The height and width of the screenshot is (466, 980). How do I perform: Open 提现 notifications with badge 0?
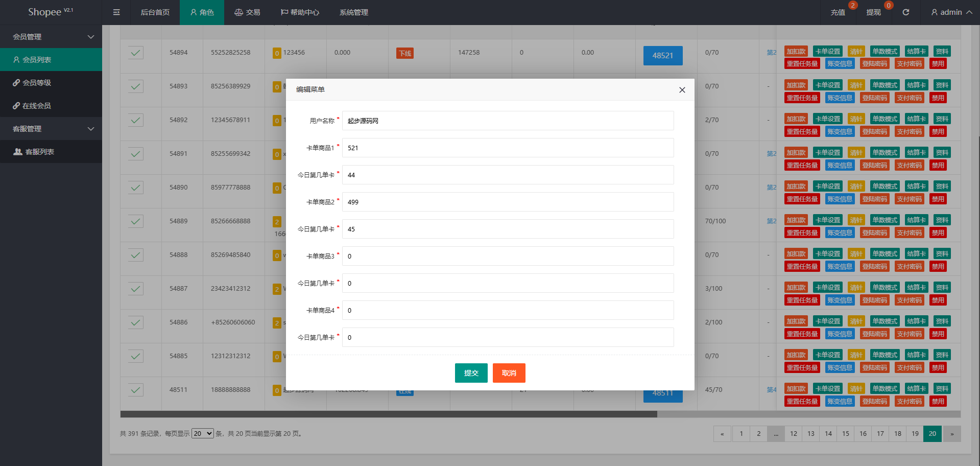tap(873, 12)
